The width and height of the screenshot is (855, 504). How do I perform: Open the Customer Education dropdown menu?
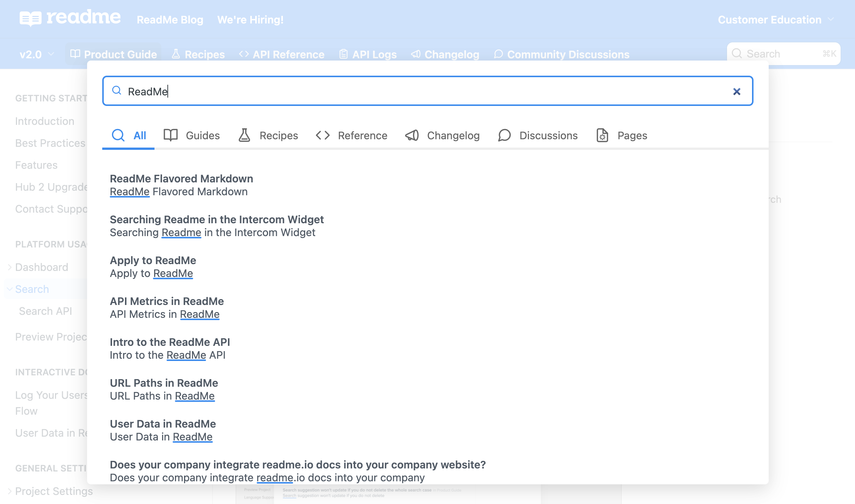[x=775, y=20]
